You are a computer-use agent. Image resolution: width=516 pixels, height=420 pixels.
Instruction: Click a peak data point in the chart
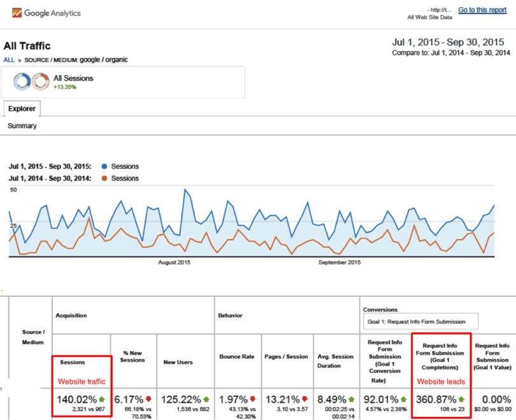tap(185, 189)
